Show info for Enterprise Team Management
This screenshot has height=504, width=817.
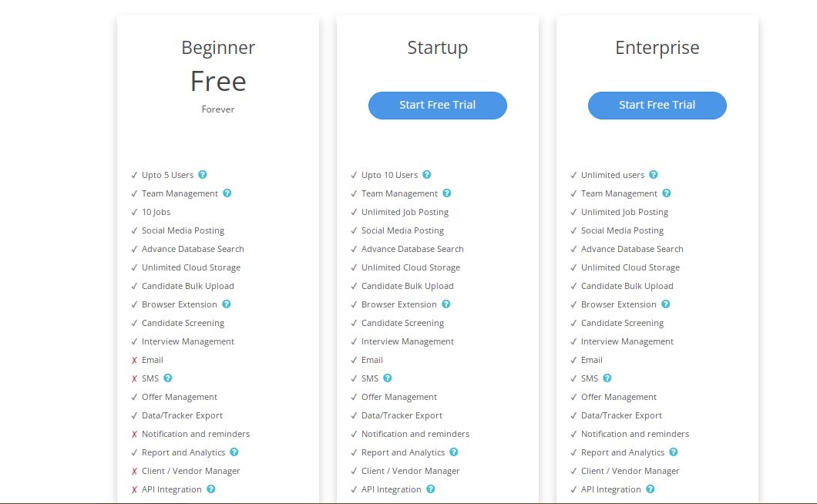[x=667, y=193]
